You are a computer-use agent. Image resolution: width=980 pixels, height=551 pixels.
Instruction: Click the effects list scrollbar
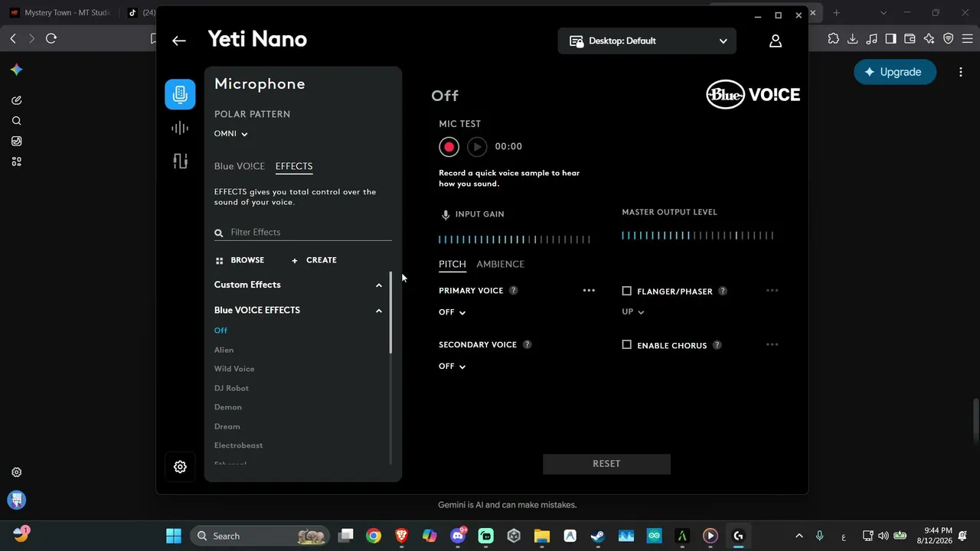click(390, 312)
